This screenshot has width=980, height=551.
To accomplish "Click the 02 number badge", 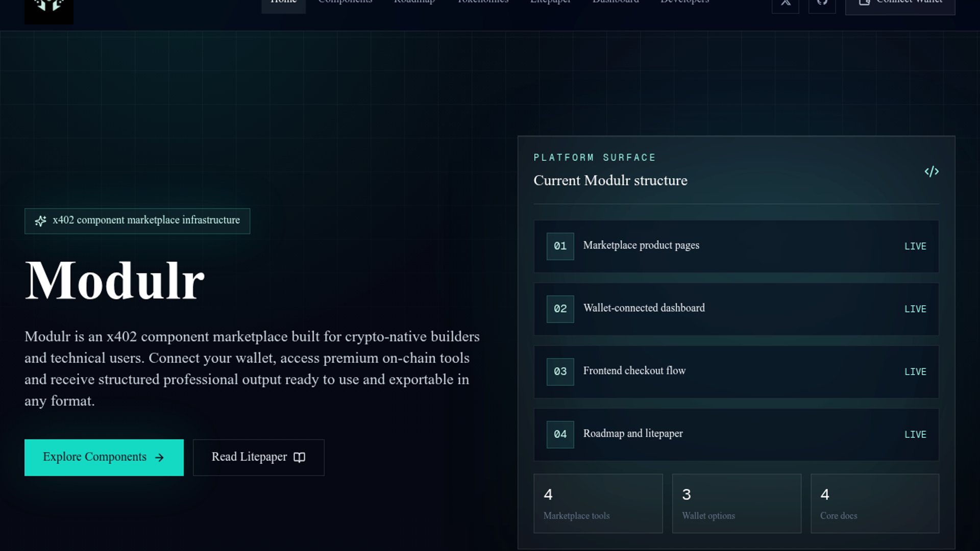I will point(560,309).
